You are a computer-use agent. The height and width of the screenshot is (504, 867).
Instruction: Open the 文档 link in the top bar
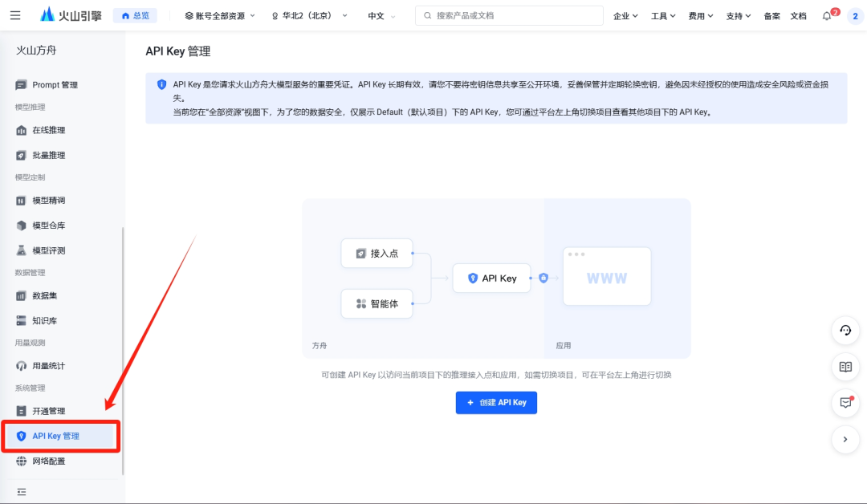tap(799, 14)
